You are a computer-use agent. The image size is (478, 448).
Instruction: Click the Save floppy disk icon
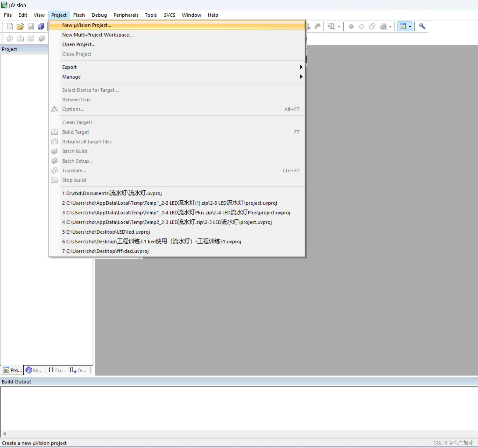[x=30, y=27]
